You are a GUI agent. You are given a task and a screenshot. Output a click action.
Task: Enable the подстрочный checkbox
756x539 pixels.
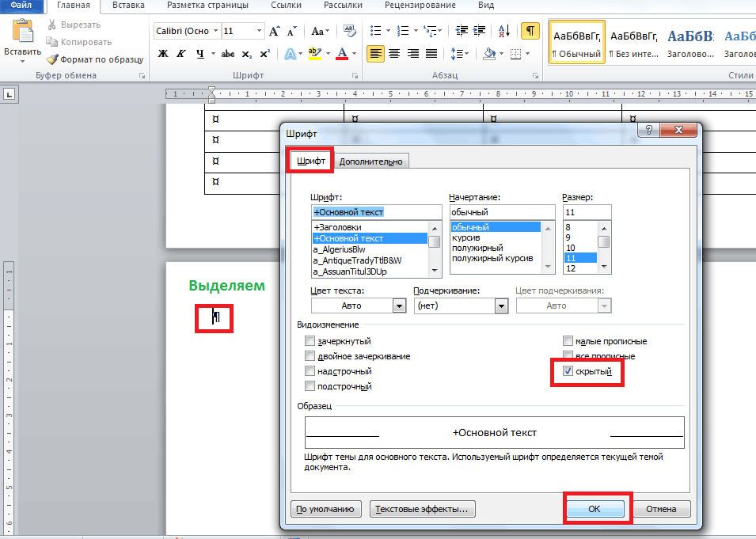click(310, 386)
